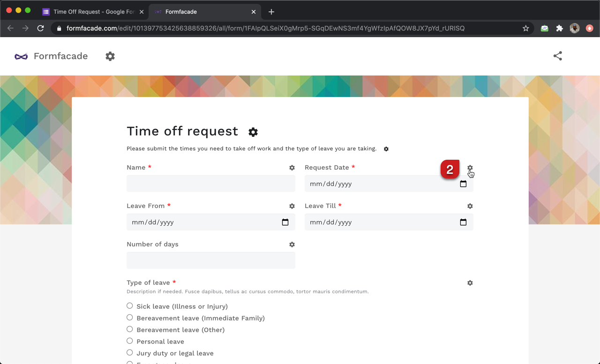The width and height of the screenshot is (600, 364).
Task: Open the Leave From calendar picker
Action: click(x=285, y=223)
